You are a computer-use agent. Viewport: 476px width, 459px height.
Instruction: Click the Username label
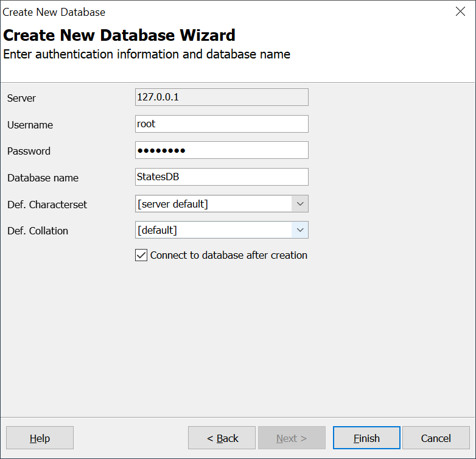(x=30, y=125)
